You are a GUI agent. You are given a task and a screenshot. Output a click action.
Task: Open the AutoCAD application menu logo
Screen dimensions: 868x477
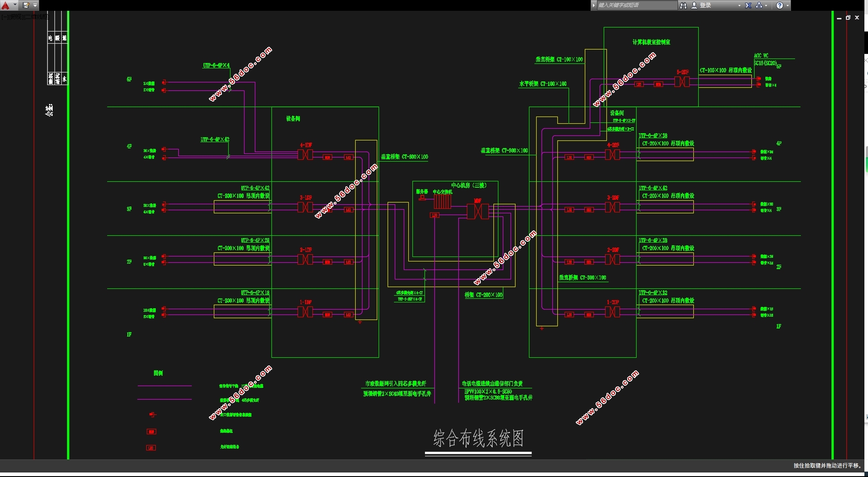(5, 5)
